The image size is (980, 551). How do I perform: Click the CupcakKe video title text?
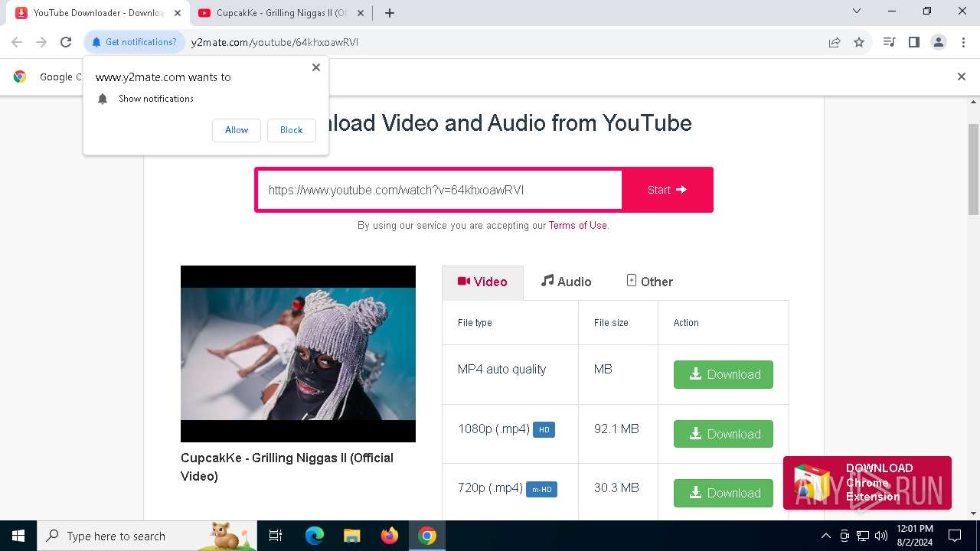coord(287,467)
